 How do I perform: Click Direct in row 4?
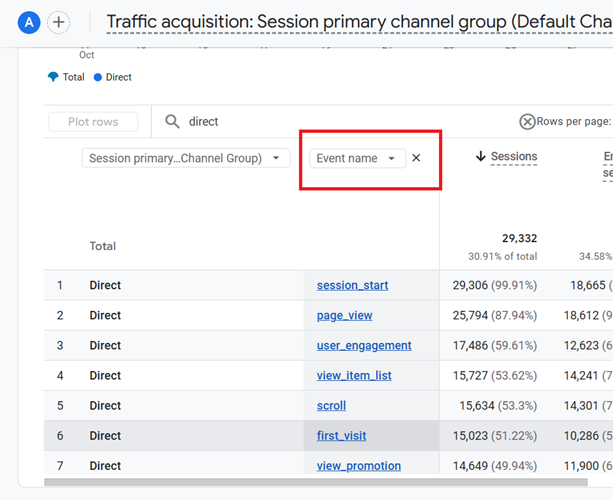105,376
